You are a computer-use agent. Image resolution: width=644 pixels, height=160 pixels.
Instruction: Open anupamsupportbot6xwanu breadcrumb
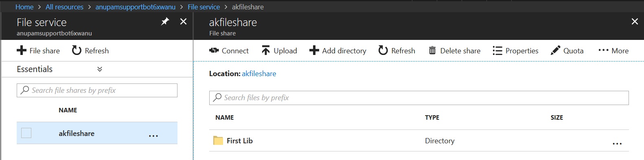pos(136,7)
